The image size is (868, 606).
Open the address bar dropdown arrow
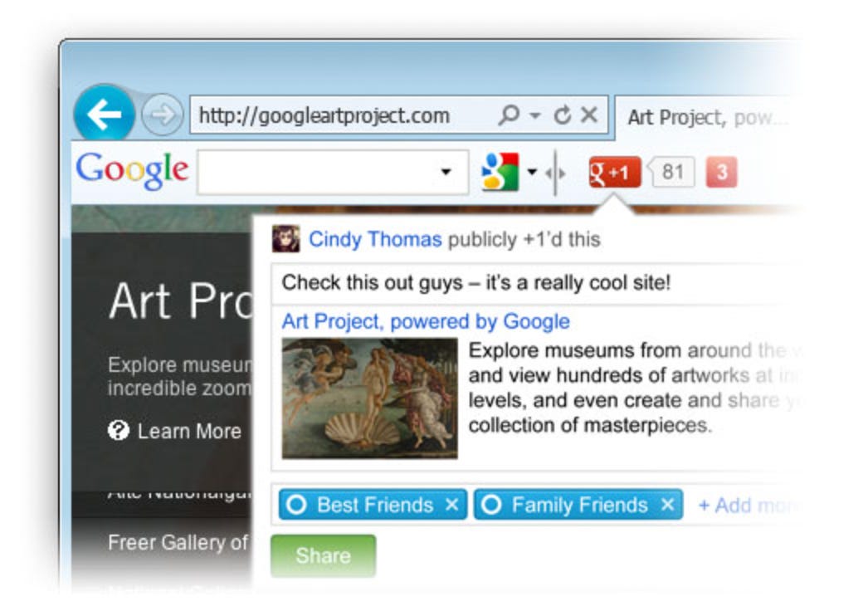click(x=534, y=115)
